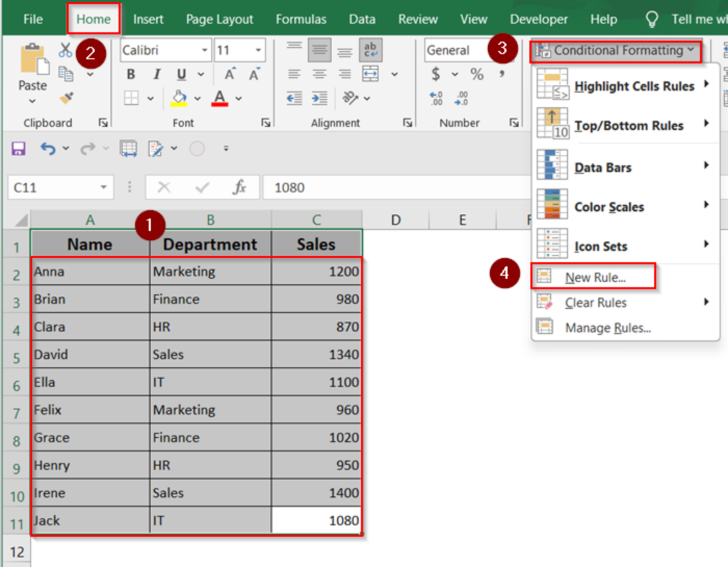Click the Percent Style icon
The image size is (728, 567).
[x=476, y=74]
